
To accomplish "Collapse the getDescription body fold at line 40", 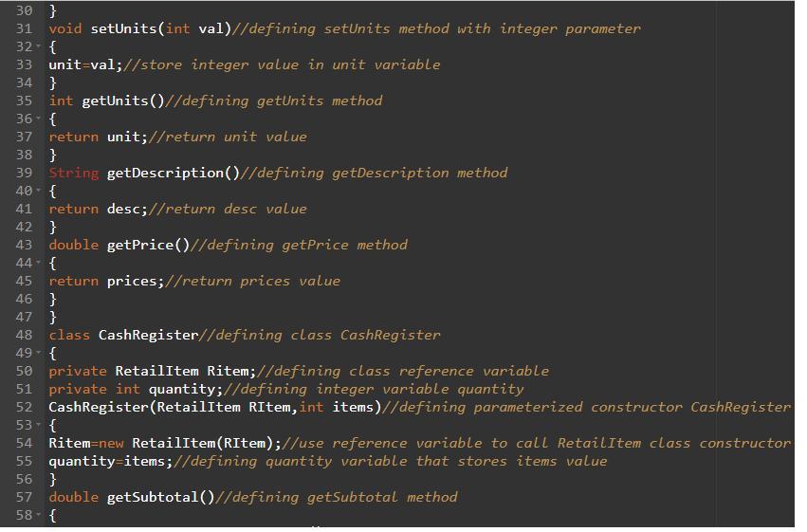I will 38,191.
